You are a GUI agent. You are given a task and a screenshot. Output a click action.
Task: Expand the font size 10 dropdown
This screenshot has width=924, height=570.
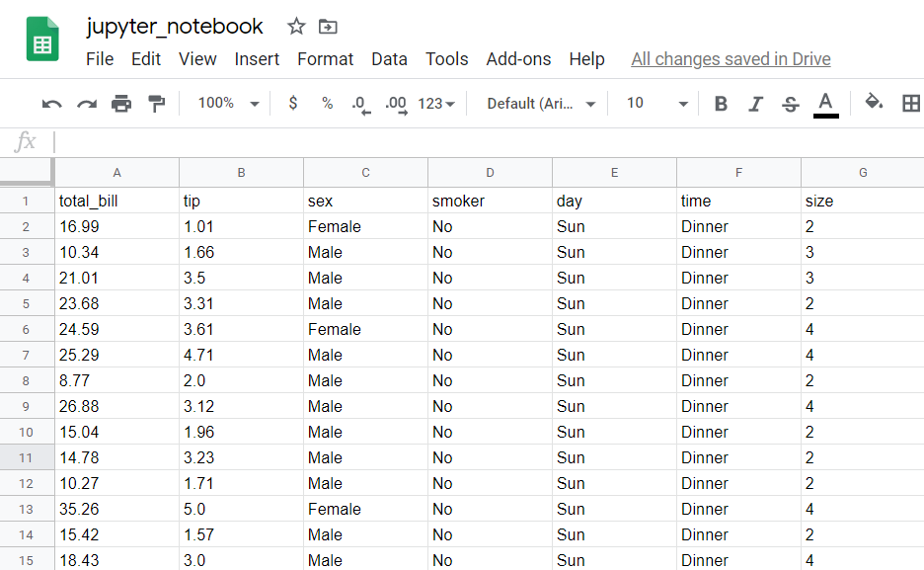pyautogui.click(x=657, y=103)
